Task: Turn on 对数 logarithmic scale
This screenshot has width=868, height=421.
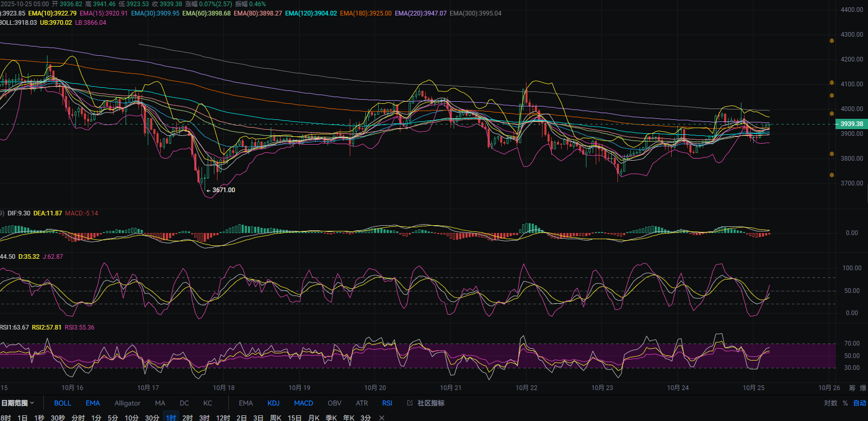Action: [830, 403]
